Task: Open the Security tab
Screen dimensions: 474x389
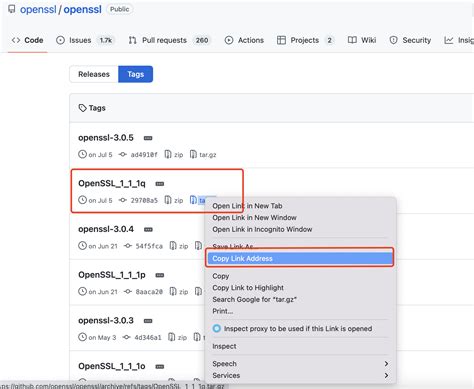Action: 410,40
